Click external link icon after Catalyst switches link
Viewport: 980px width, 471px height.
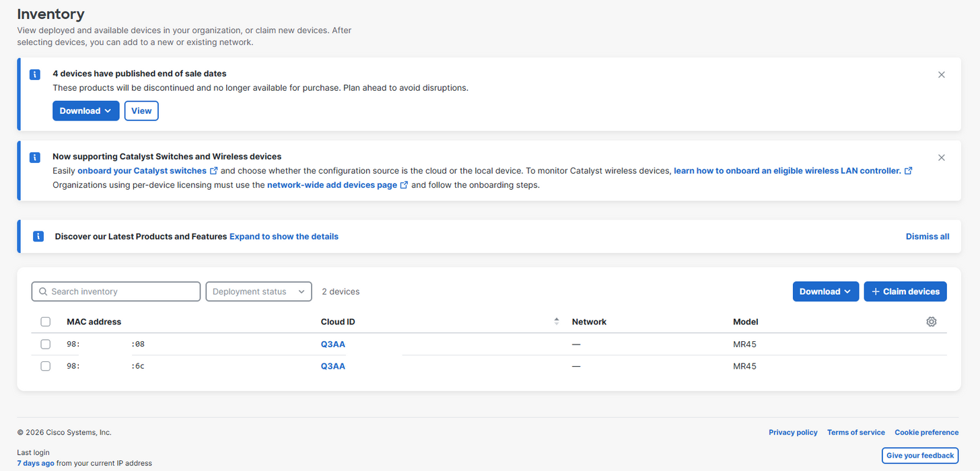(213, 171)
